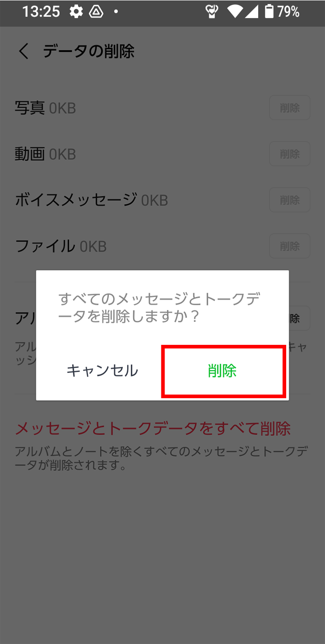Screen dimensions: 325x644
Task: Choose キャンセル in the dialog
Action: (x=102, y=371)
